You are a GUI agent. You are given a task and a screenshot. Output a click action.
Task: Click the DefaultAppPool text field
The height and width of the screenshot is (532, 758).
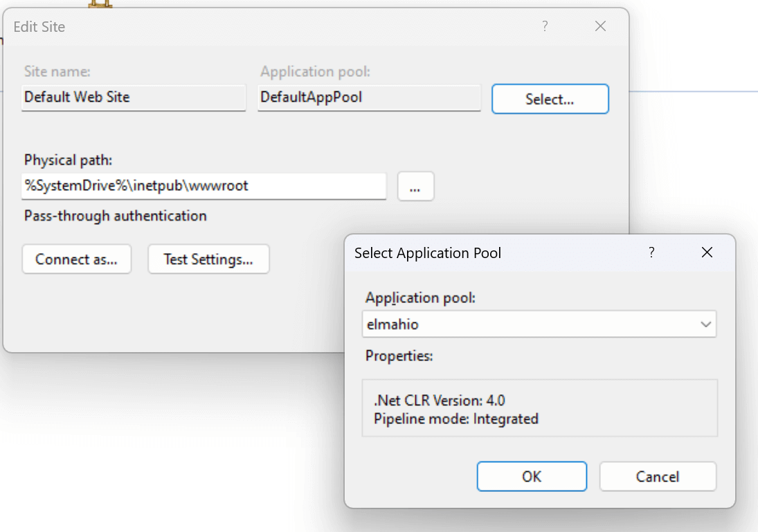(x=370, y=98)
